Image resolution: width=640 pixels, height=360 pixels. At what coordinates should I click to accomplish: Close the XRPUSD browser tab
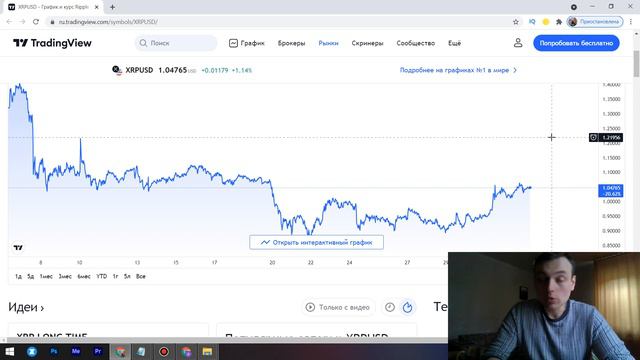96,7
